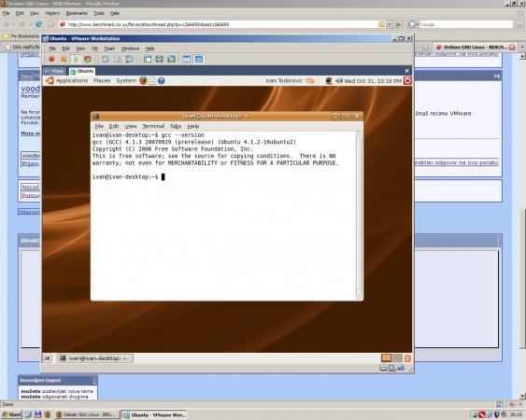
Task: Click the RSS feed icon in Firefox address bar
Action: (x=382, y=24)
